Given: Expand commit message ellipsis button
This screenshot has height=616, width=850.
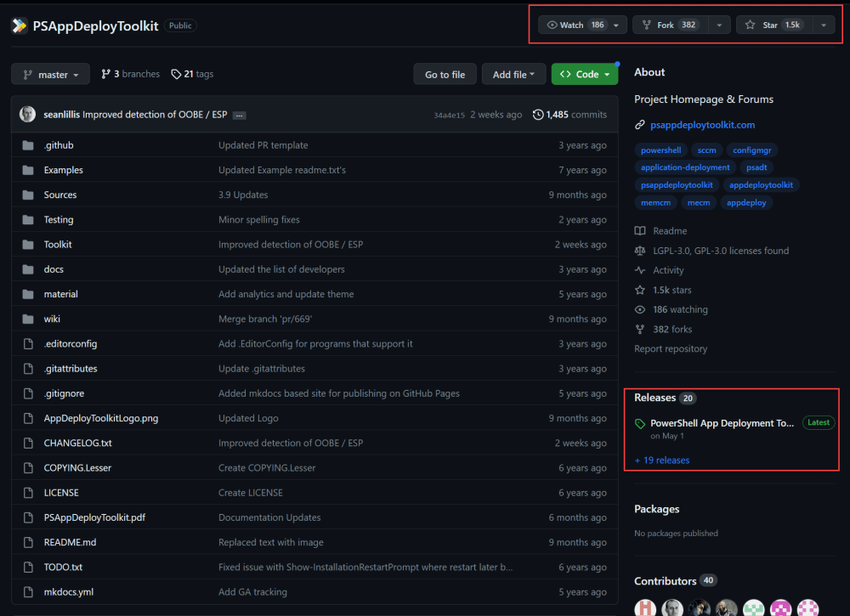Looking at the screenshot, I should point(239,116).
